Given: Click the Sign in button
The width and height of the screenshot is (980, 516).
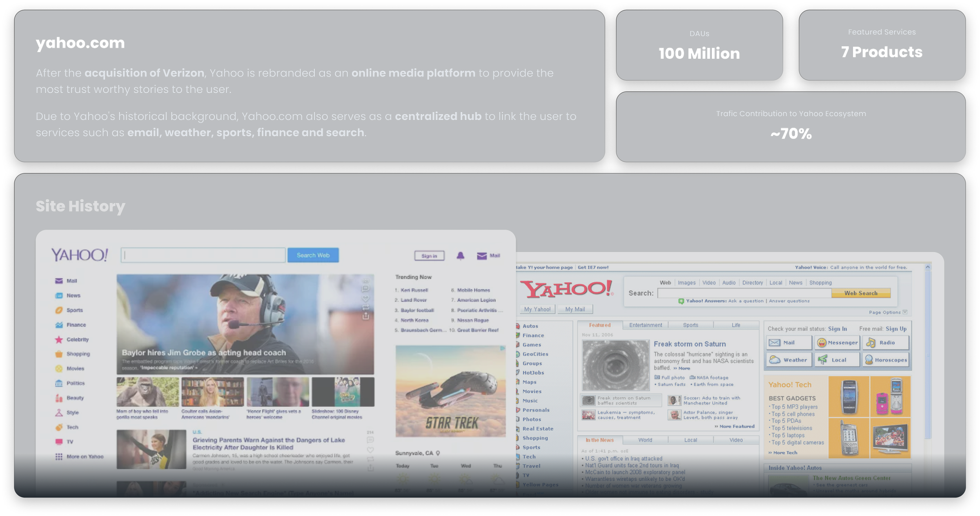Looking at the screenshot, I should [x=429, y=256].
